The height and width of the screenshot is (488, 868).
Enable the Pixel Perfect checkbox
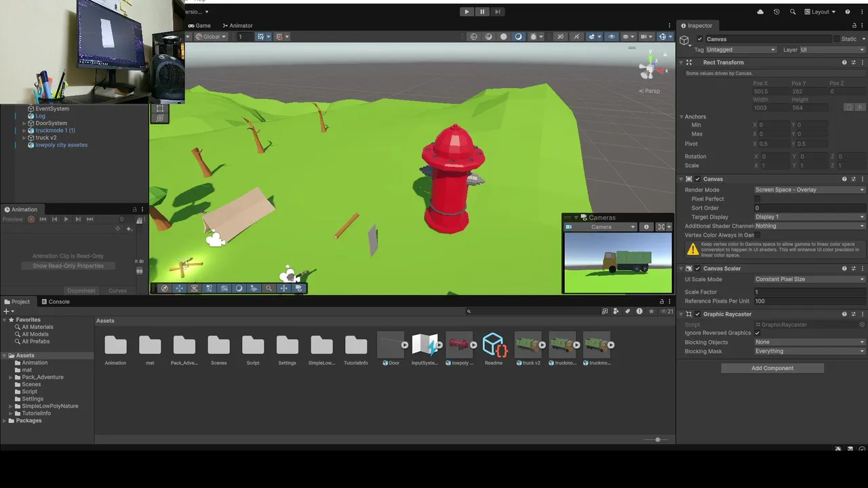point(757,199)
